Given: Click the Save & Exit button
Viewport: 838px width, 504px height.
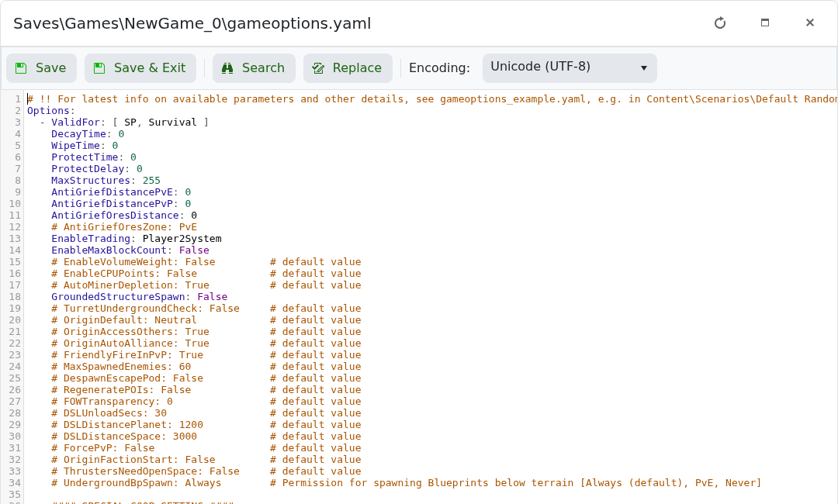Looking at the screenshot, I should [x=140, y=68].
